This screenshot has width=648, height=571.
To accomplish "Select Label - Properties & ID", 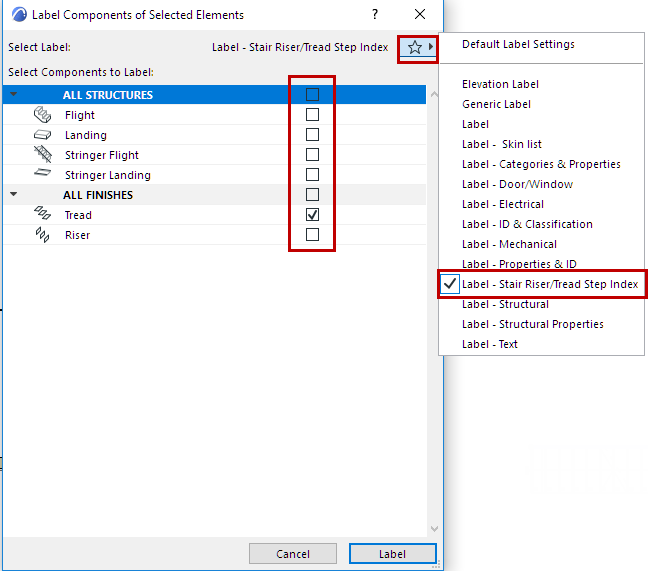I will (x=519, y=264).
